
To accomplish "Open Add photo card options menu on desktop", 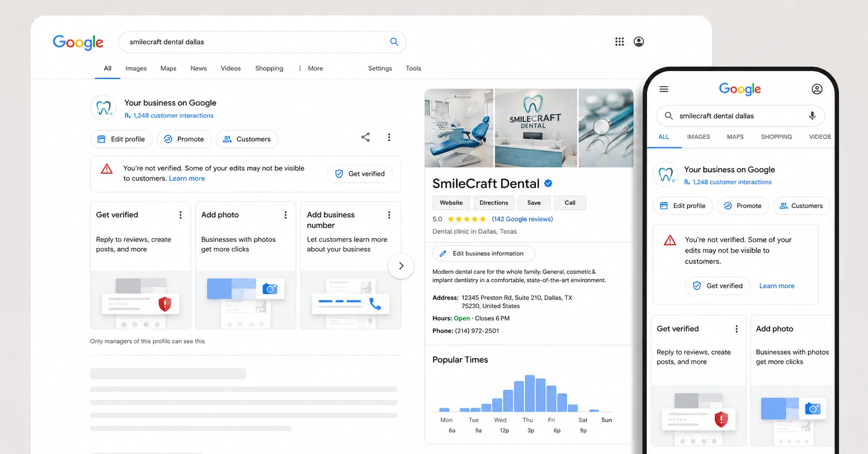I will [x=285, y=215].
